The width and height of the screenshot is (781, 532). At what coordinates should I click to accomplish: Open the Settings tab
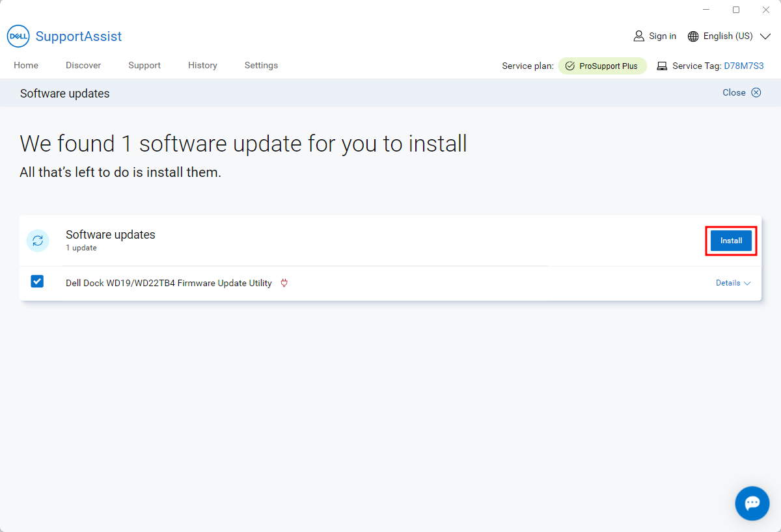(261, 65)
